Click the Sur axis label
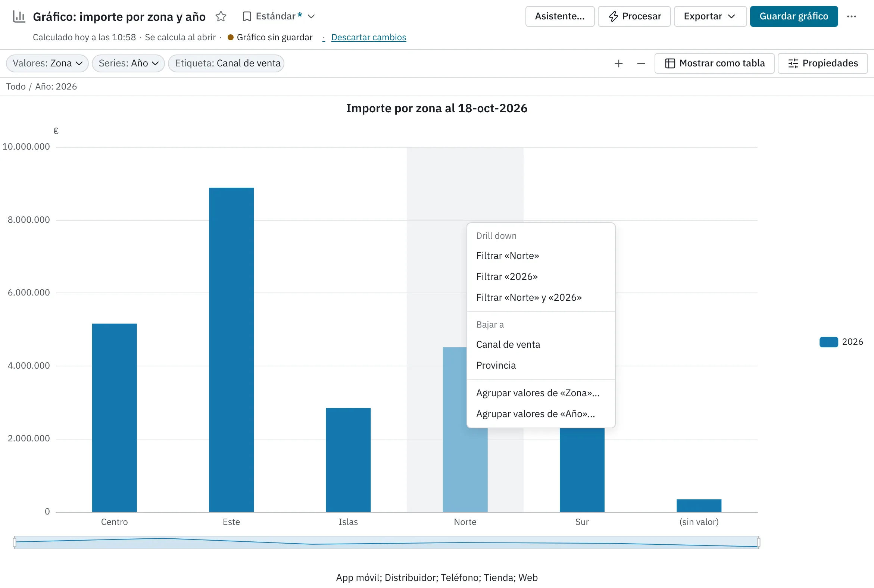The image size is (874, 588). pyautogui.click(x=582, y=522)
